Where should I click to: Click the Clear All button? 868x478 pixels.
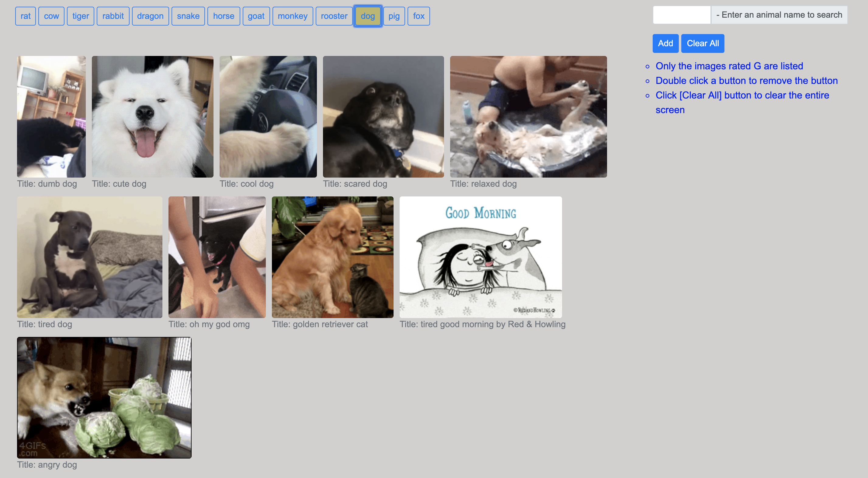click(x=703, y=43)
